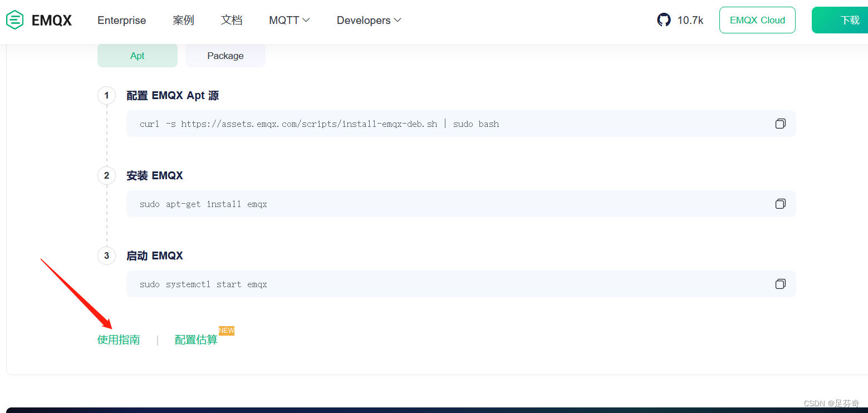Open the 使用指南 link
The height and width of the screenshot is (413, 868).
(x=119, y=340)
